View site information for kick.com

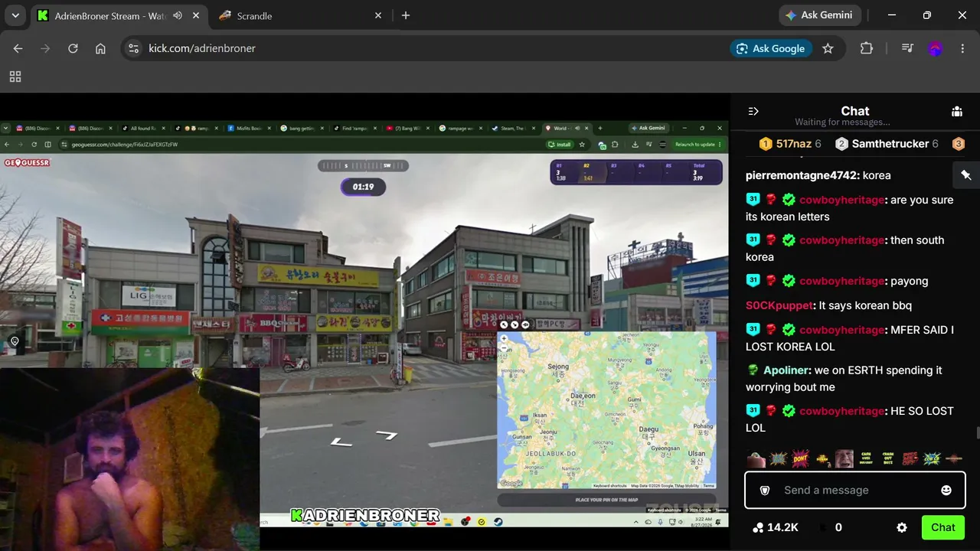pos(133,48)
